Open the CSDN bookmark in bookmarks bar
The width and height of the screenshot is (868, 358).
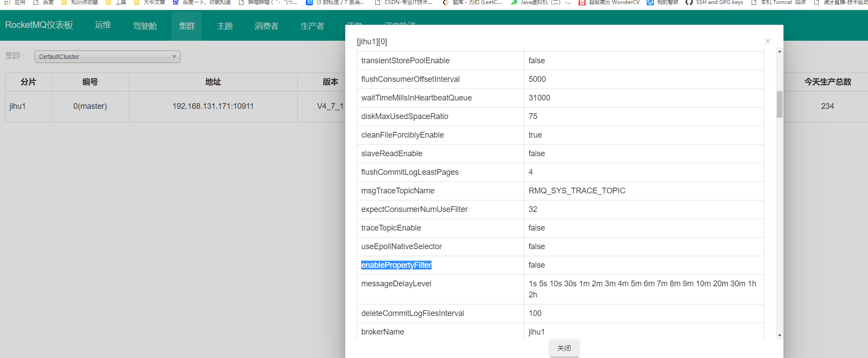coord(404,3)
